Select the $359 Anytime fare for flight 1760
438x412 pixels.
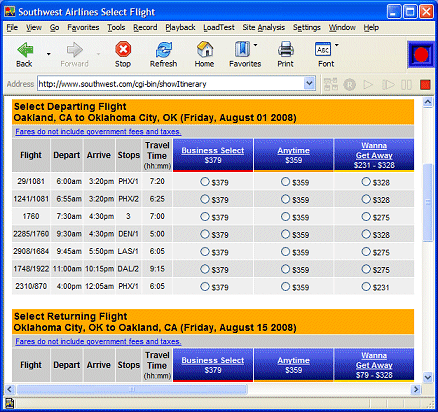pyautogui.click(x=285, y=217)
